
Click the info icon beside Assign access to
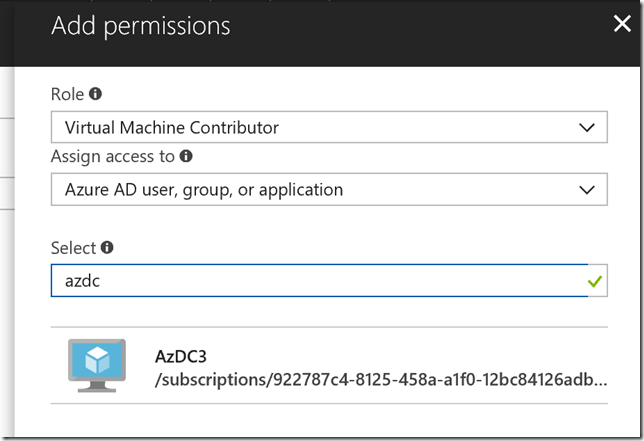pos(186,156)
